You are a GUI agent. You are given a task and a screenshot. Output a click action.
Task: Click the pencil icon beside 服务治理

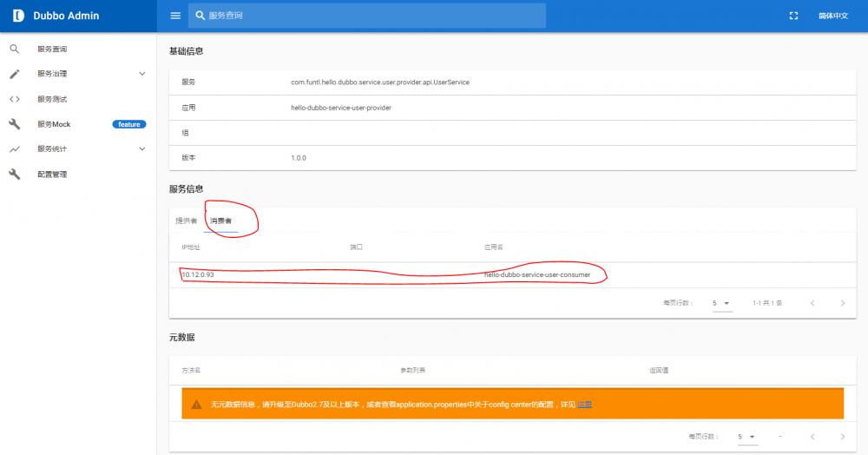pyautogui.click(x=15, y=74)
